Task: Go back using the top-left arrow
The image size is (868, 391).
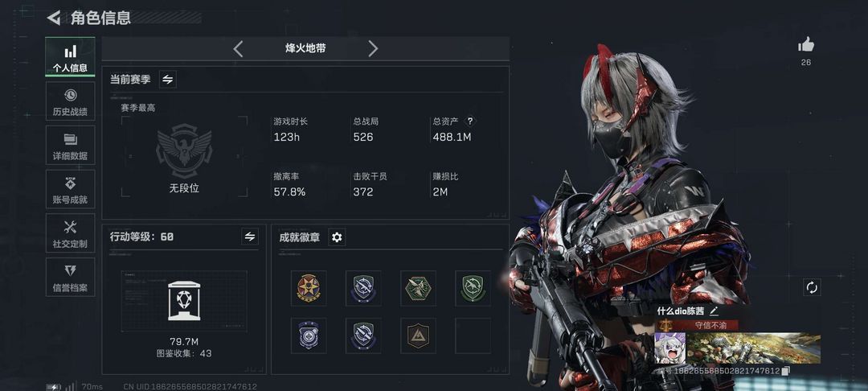Action: 54,18
